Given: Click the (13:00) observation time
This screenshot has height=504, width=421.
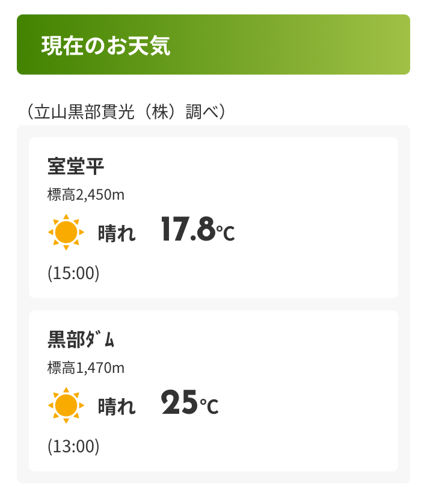Looking at the screenshot, I should (x=73, y=446).
